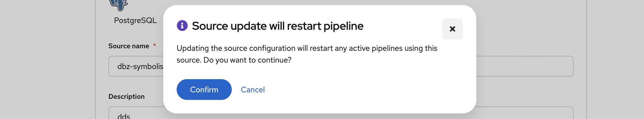Click the "Source update will restart pipeline" heading
This screenshot has width=644, height=119.
point(278,26)
